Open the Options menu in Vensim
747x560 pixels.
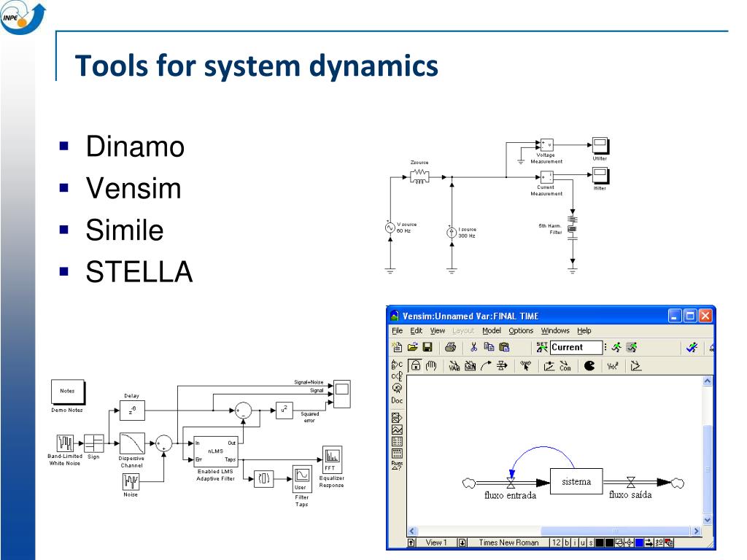(521, 330)
